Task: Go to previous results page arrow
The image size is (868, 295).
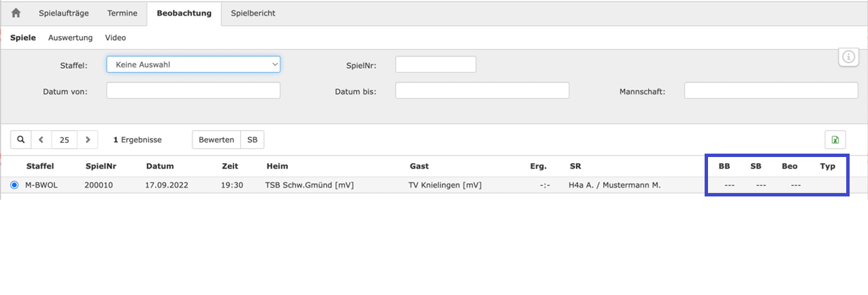Action: point(41,139)
